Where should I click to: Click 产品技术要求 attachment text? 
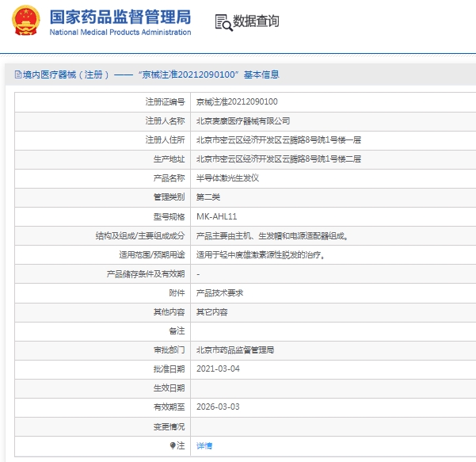click(219, 293)
